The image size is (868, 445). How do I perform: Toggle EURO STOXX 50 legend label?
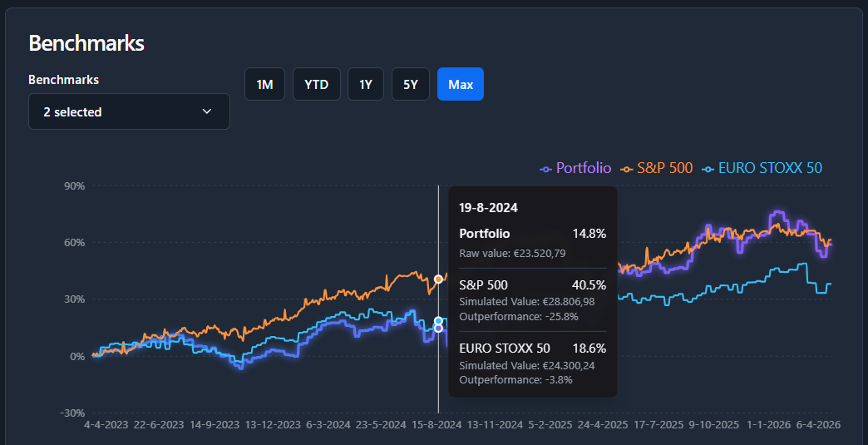pyautogui.click(x=770, y=168)
